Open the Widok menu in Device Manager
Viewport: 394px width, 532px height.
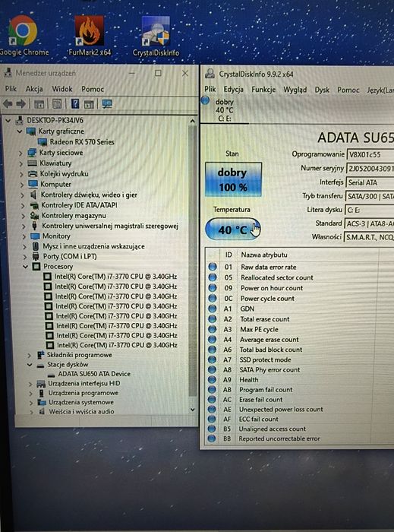pos(62,89)
